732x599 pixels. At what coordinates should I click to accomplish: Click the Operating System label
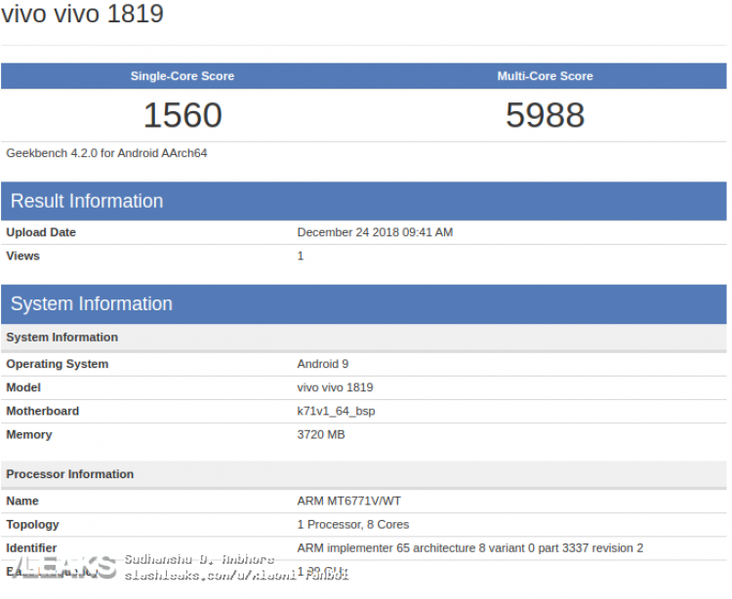[57, 364]
